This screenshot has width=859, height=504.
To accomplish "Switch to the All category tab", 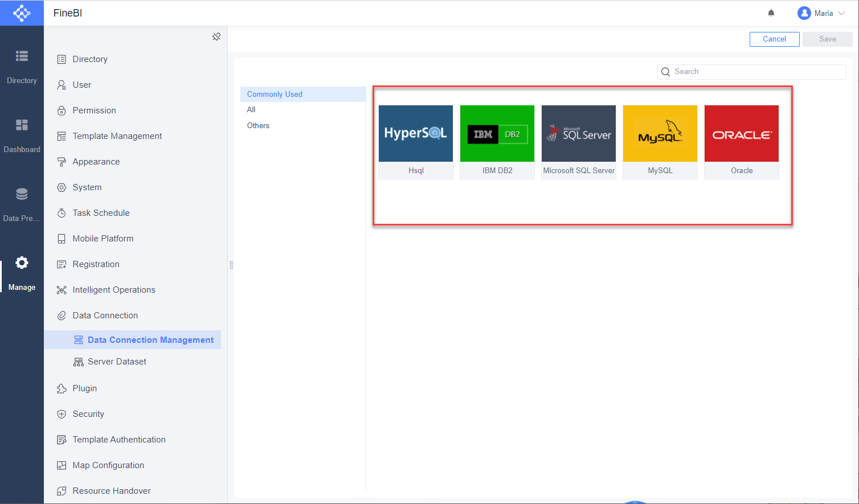I will coord(251,109).
